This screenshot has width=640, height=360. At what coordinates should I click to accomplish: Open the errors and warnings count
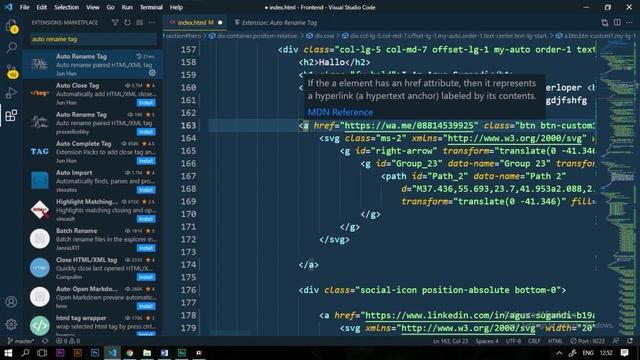[x=68, y=341]
